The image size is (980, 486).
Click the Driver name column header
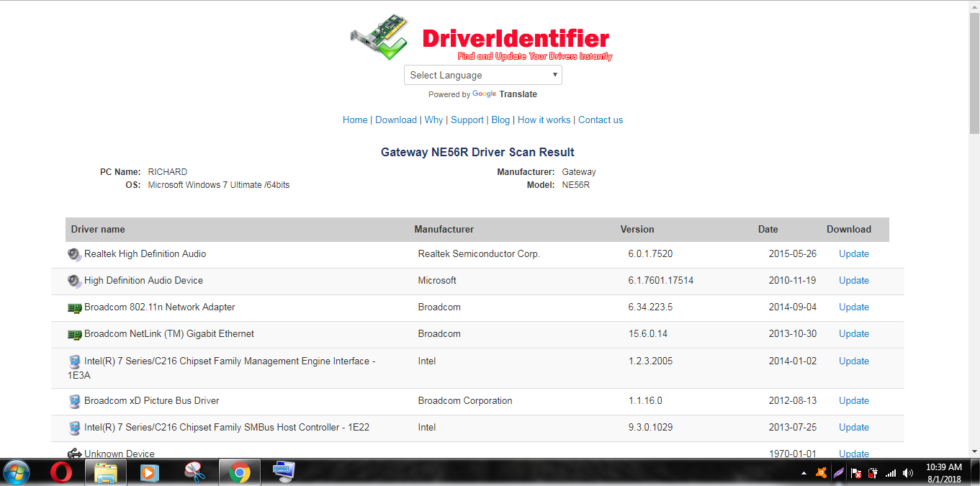coord(98,230)
